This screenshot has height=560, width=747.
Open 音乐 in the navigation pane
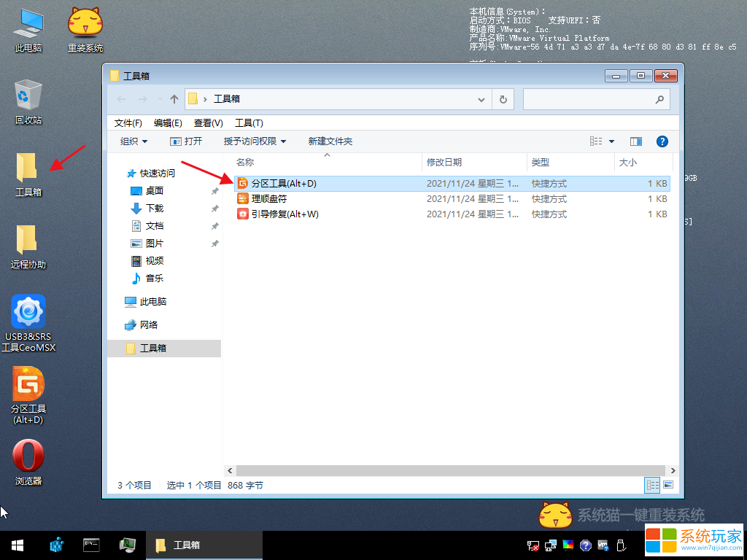[147, 278]
